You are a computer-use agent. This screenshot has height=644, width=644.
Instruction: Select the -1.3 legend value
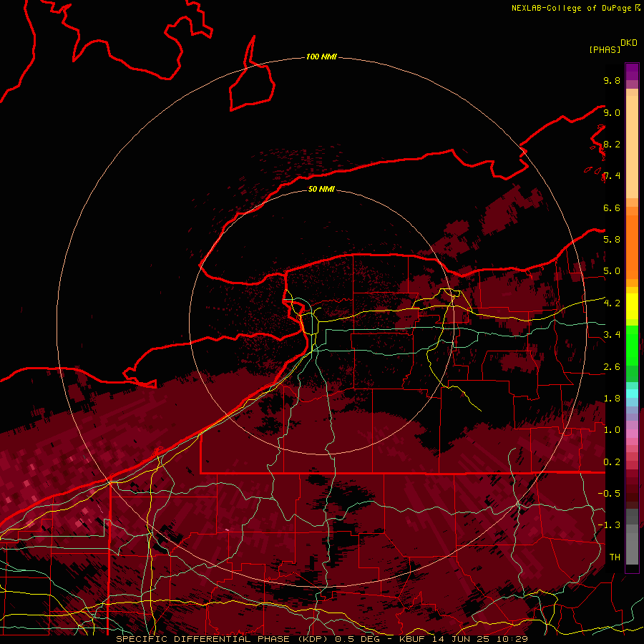609,525
